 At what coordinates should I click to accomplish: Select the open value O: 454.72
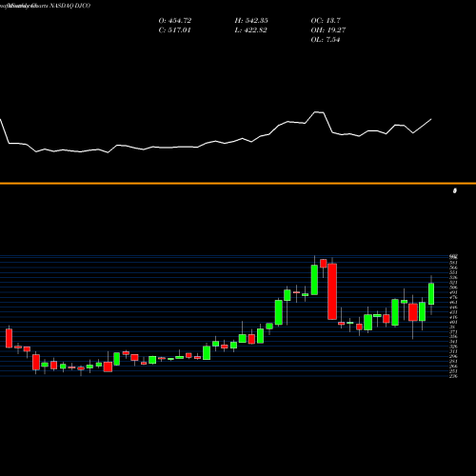click(175, 21)
